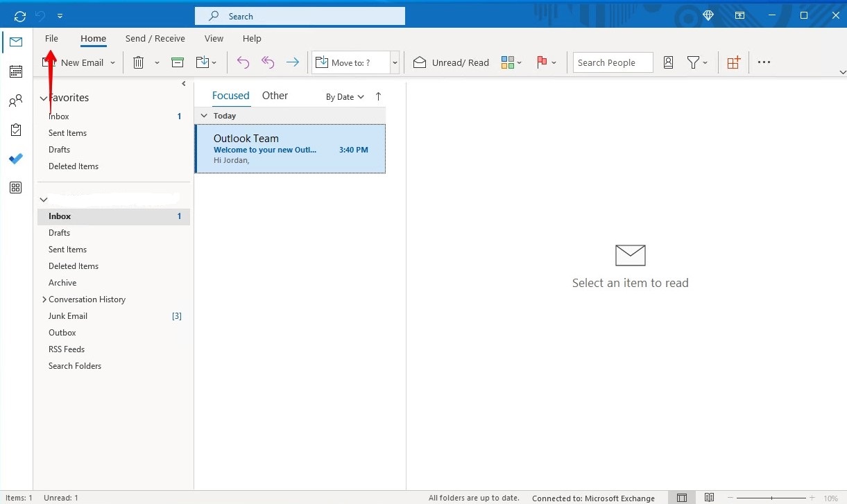Viewport: 847px width, 504px height.
Task: Click the Send/Receive All Folders sync icon
Action: [x=19, y=15]
